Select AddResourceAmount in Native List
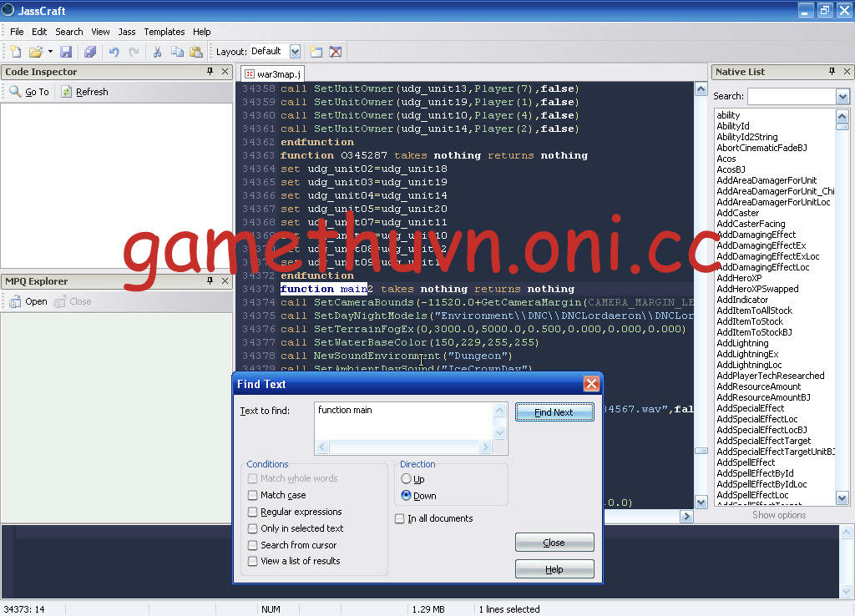Image resolution: width=855 pixels, height=616 pixels. [x=758, y=386]
